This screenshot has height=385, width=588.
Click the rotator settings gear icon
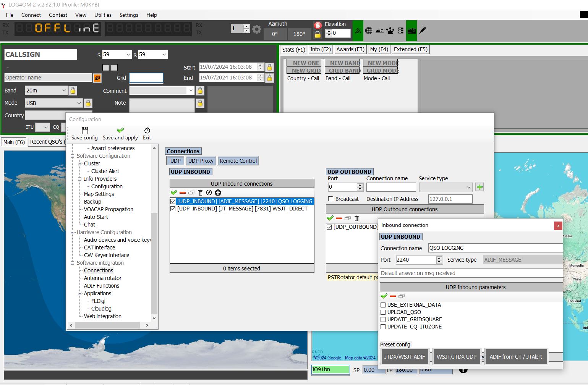click(x=257, y=29)
